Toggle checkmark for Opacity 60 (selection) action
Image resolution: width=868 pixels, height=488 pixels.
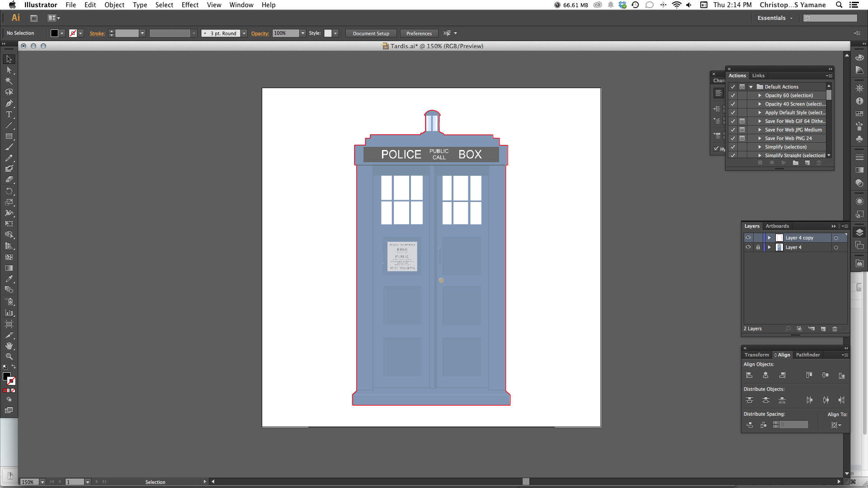[732, 95]
